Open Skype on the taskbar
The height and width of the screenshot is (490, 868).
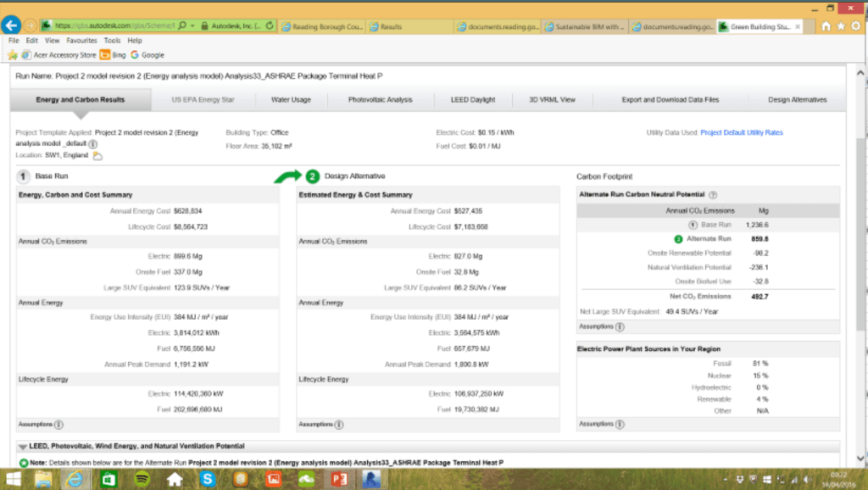[208, 479]
